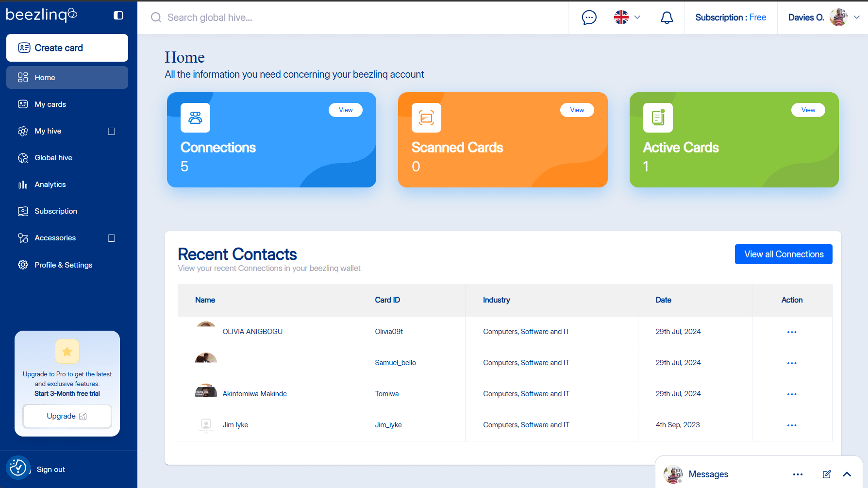Click the Accessories icon in sidebar
868x488 pixels.
tap(23, 238)
